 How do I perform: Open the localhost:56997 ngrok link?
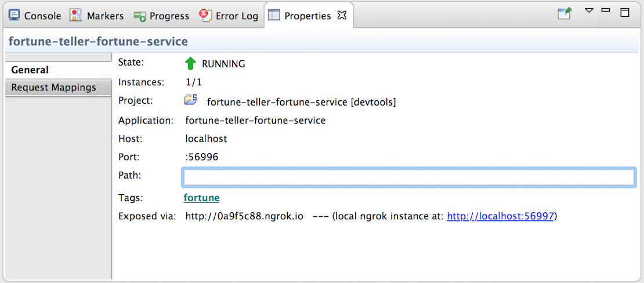coord(501,216)
